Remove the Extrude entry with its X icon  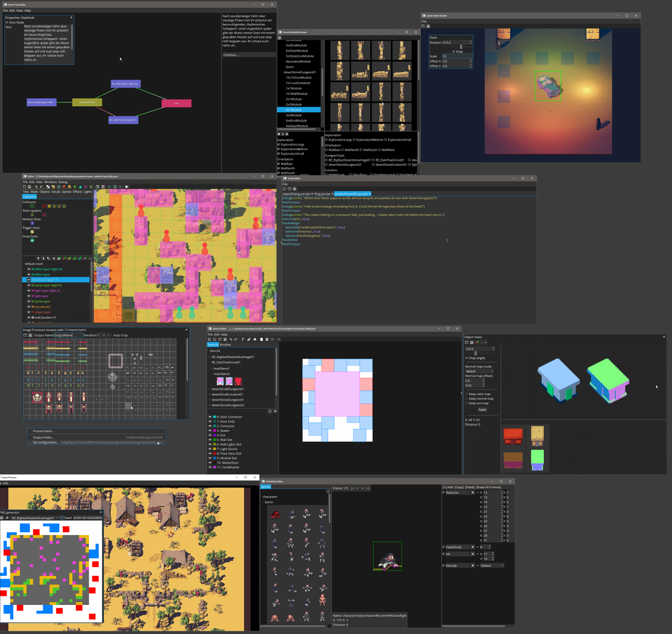[473, 565]
